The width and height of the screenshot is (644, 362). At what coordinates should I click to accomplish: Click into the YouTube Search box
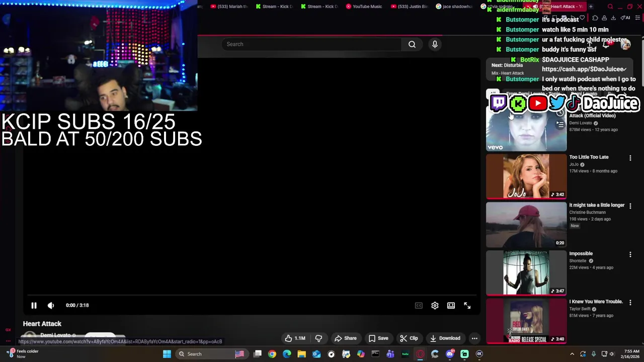pyautogui.click(x=311, y=44)
